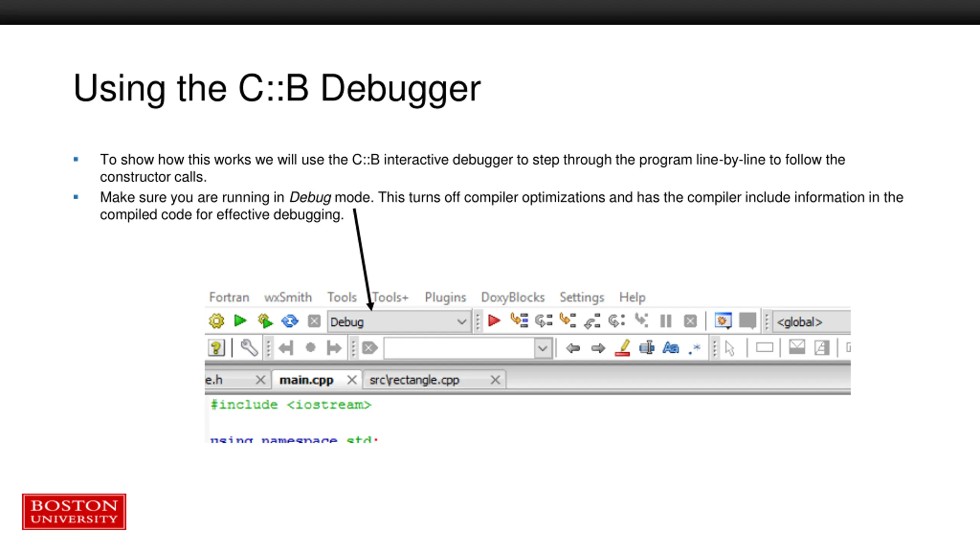Click the wrench settings icon
The width and height of the screenshot is (980, 551).
click(249, 348)
